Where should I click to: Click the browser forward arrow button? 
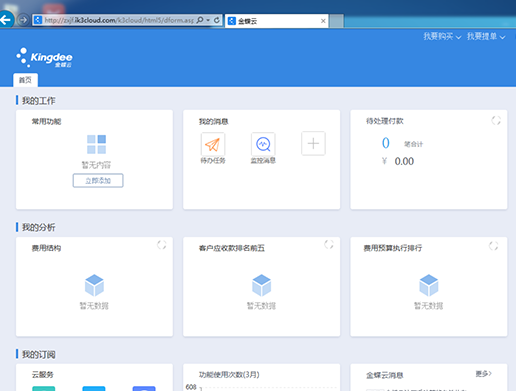(x=23, y=20)
